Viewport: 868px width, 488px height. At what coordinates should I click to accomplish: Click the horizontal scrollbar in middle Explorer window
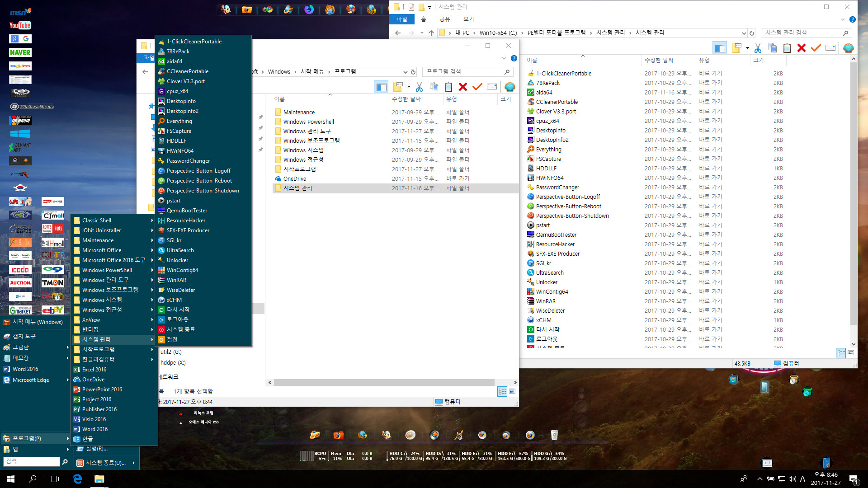point(384,383)
